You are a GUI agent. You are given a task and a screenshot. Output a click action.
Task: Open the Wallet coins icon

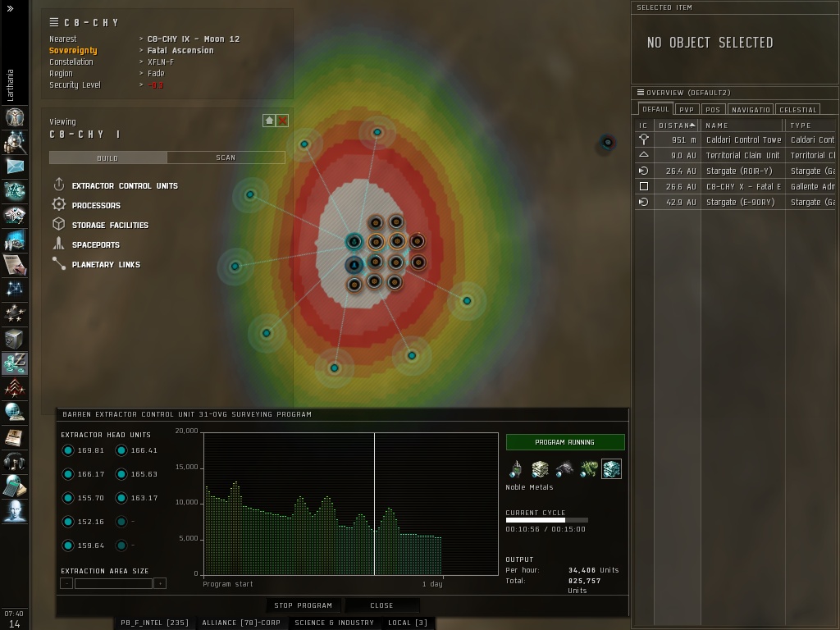[15, 363]
